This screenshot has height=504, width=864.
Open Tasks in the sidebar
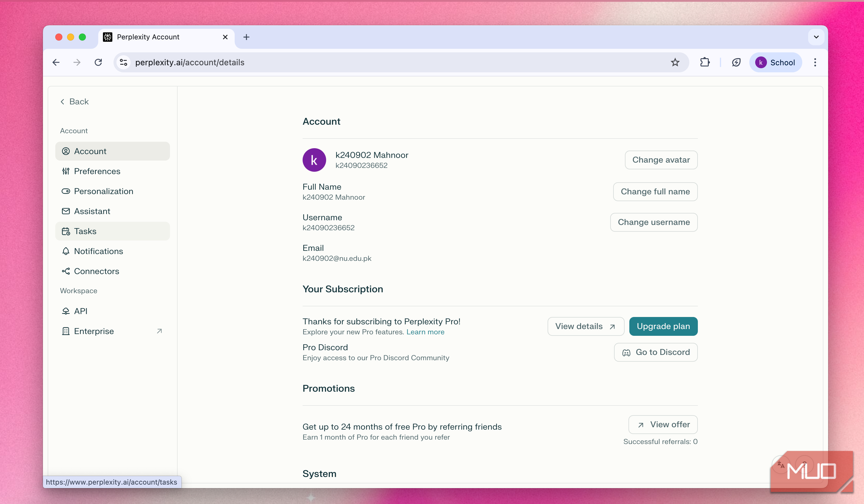(112, 231)
